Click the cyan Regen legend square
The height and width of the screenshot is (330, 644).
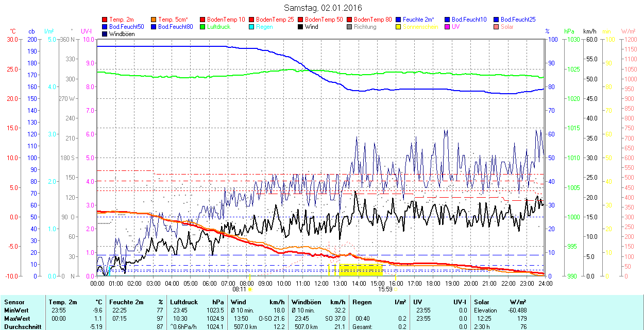click(251, 27)
